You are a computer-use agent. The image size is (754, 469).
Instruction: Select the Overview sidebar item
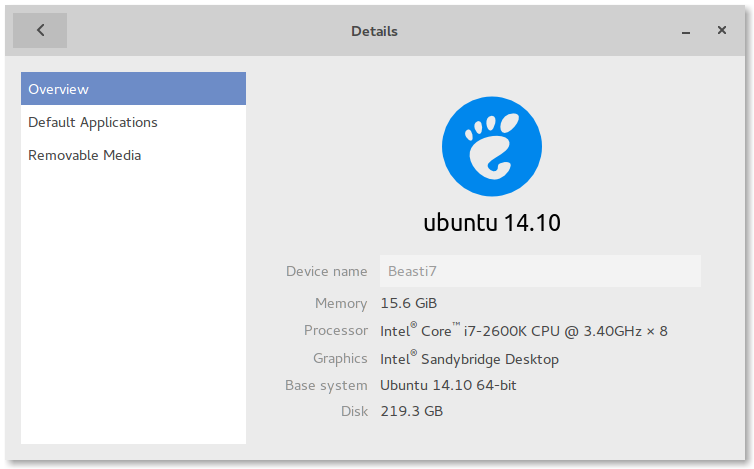133,89
